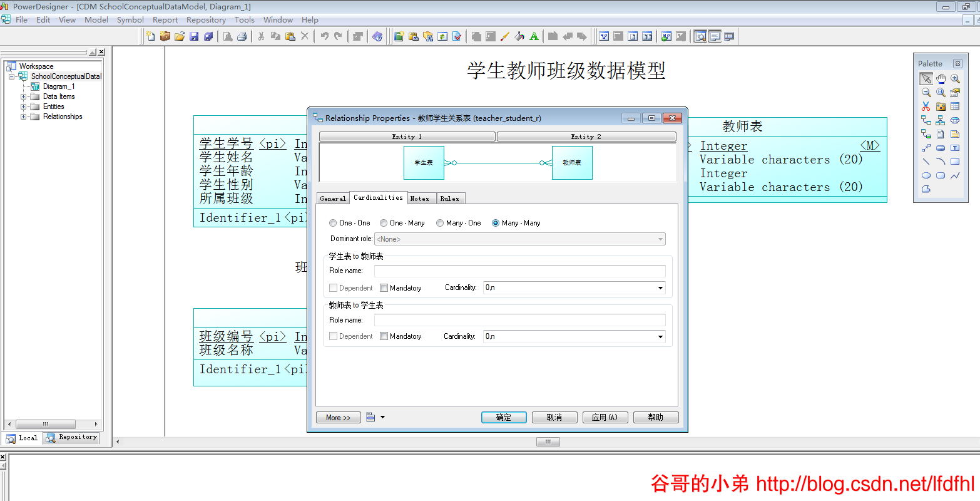Select the Polyline tool in Palette

(x=955, y=175)
